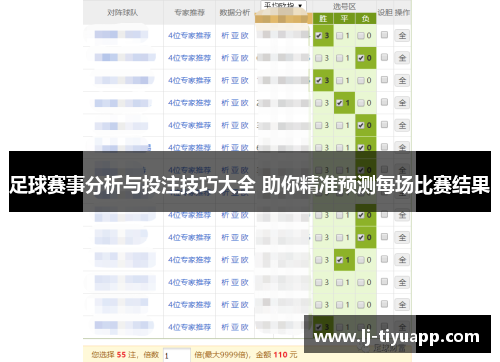Tick 平 (1) in the twelfth match row
This screenshot has width=500, height=362.
tap(340, 282)
